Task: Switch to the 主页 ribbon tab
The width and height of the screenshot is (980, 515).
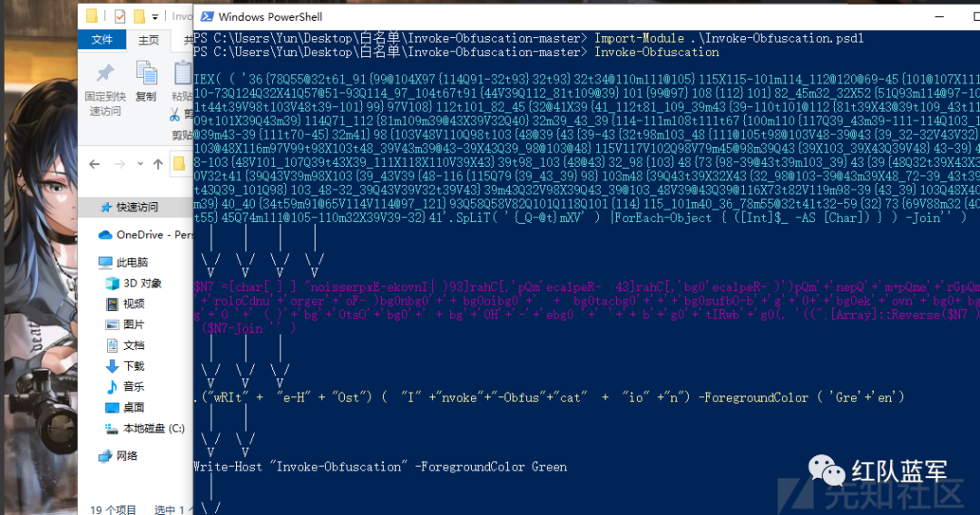Action: click(x=148, y=40)
